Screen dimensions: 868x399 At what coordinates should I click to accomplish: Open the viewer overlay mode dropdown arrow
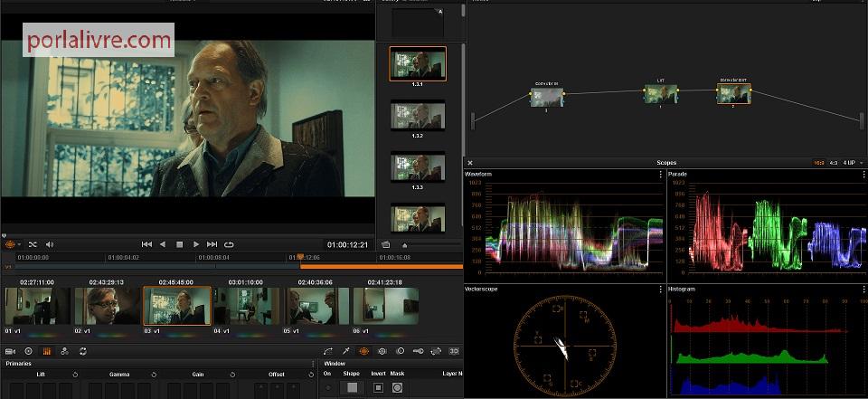click(19, 244)
